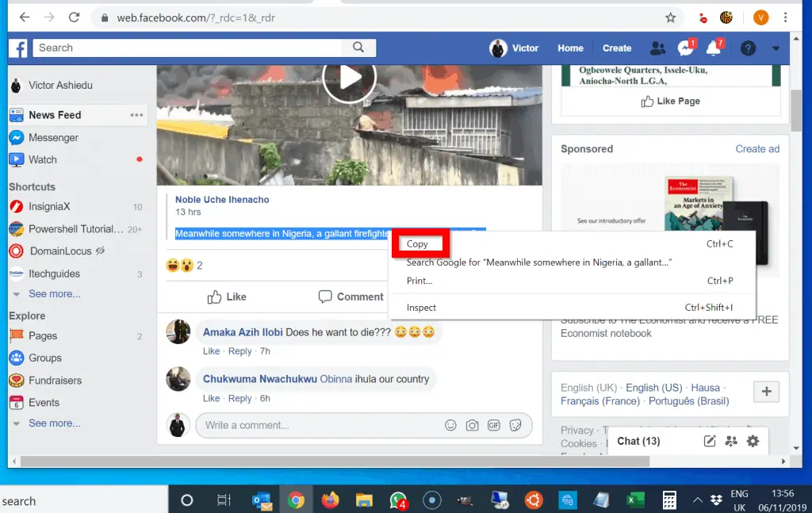The height and width of the screenshot is (513, 812).
Task: Open the Messenger chat bubble icon in the top bar
Action: coord(684,48)
